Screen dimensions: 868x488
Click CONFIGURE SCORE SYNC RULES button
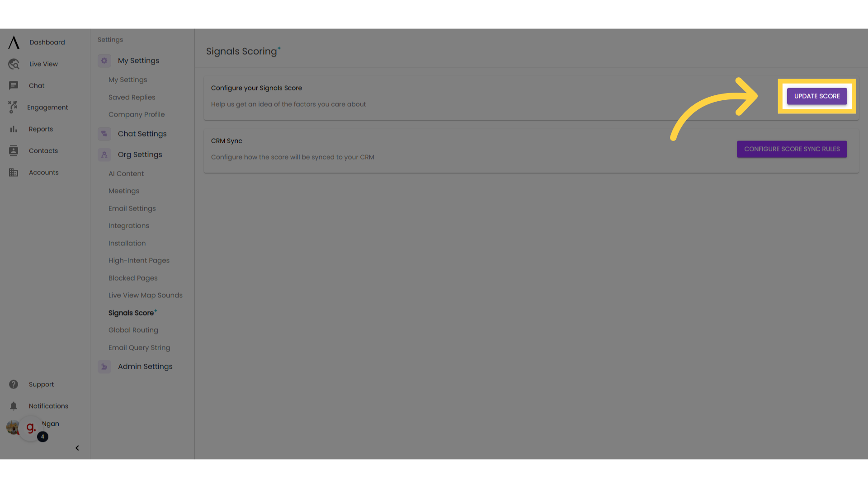pos(792,149)
